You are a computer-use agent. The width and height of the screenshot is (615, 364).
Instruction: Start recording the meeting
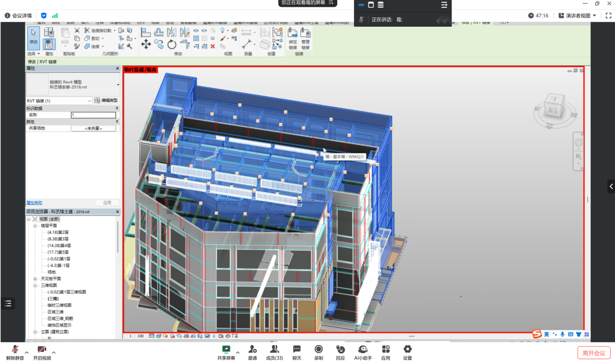pyautogui.click(x=318, y=352)
